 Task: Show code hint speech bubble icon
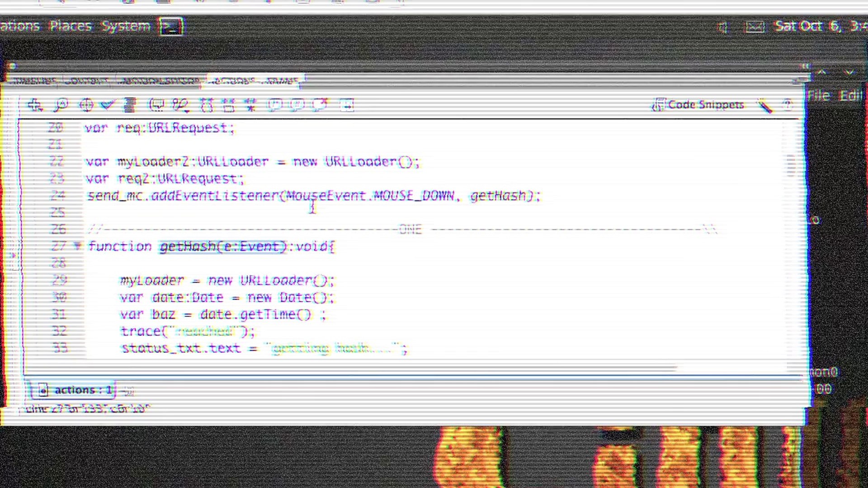(x=156, y=105)
